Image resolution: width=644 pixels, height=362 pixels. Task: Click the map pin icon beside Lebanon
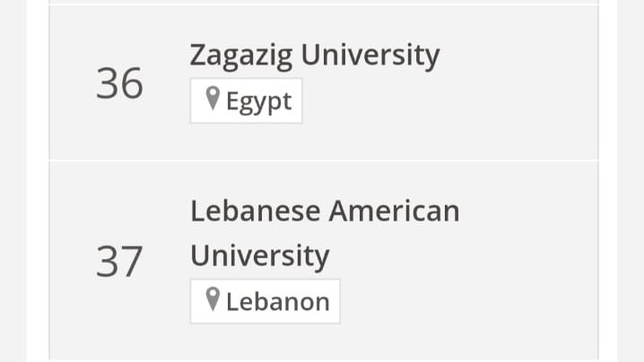coord(213,300)
